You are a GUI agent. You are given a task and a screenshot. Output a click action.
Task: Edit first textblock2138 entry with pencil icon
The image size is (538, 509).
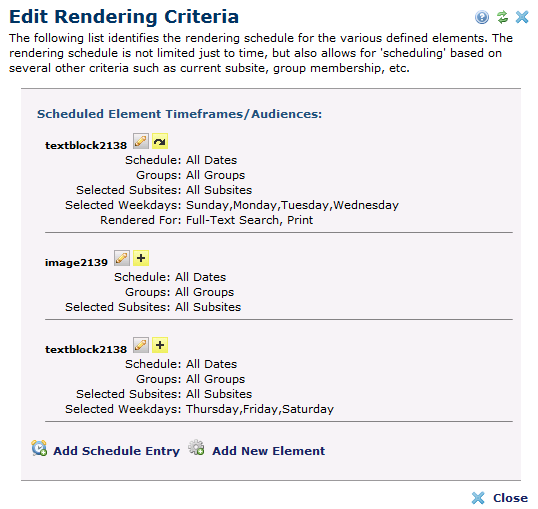click(x=141, y=141)
